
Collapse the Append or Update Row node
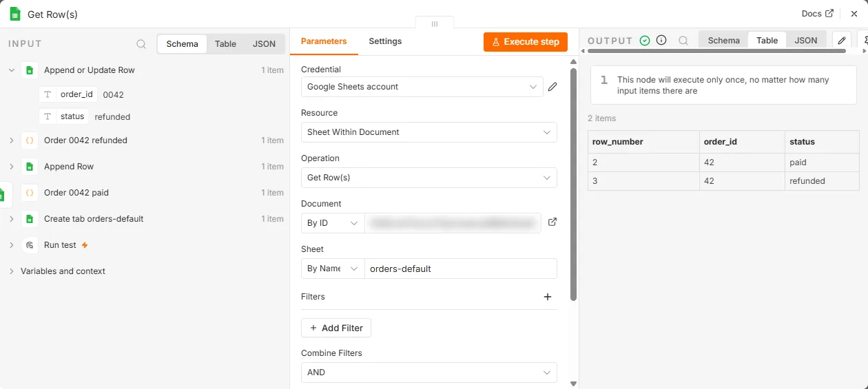(x=11, y=70)
